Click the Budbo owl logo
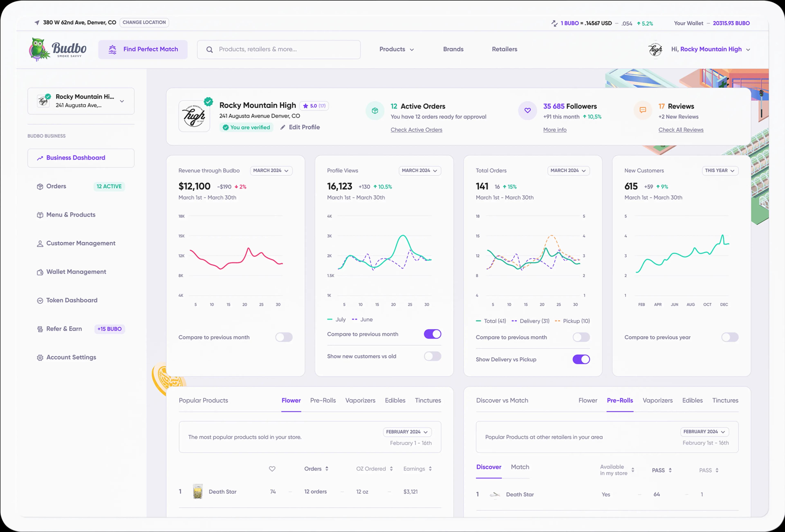Image resolution: width=785 pixels, height=532 pixels. [x=57, y=49]
